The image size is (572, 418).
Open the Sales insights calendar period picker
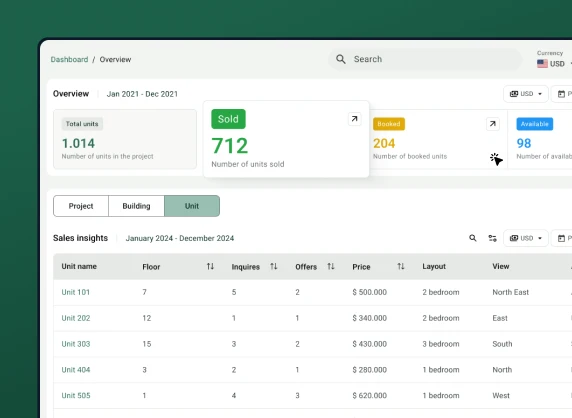[x=562, y=238]
